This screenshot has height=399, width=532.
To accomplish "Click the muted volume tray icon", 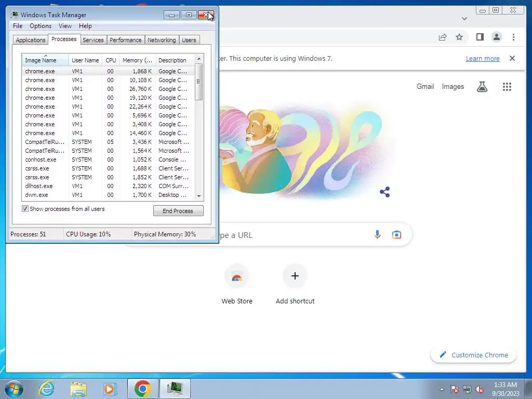I will (480, 389).
